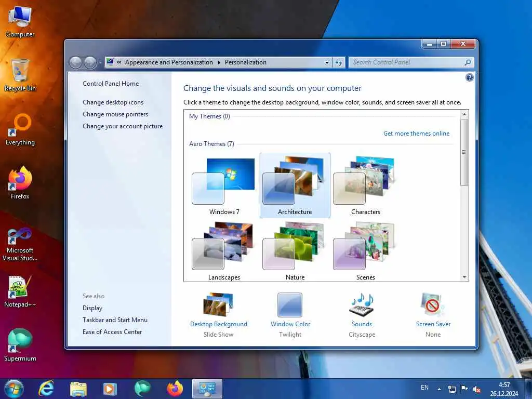Open the Recycle Bin desktop icon
This screenshot has height=399, width=532.
click(x=20, y=75)
